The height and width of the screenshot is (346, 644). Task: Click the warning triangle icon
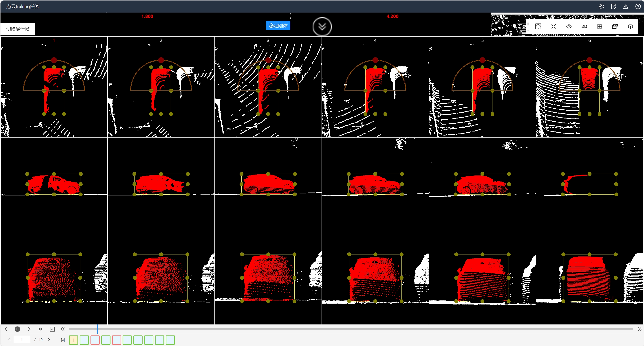[626, 7]
